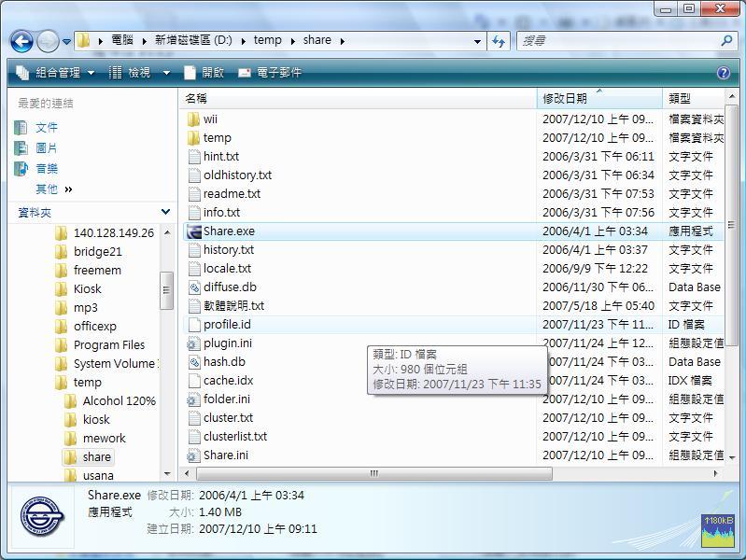Click the 'temp' breadcrumb in address bar
This screenshot has width=746, height=560.
pyautogui.click(x=267, y=40)
